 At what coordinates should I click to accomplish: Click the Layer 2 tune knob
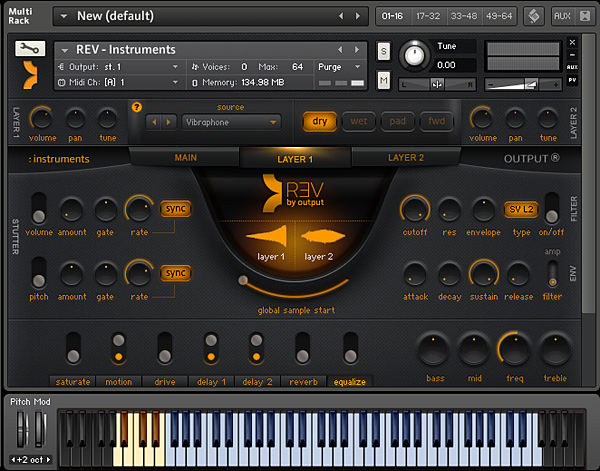click(548, 119)
